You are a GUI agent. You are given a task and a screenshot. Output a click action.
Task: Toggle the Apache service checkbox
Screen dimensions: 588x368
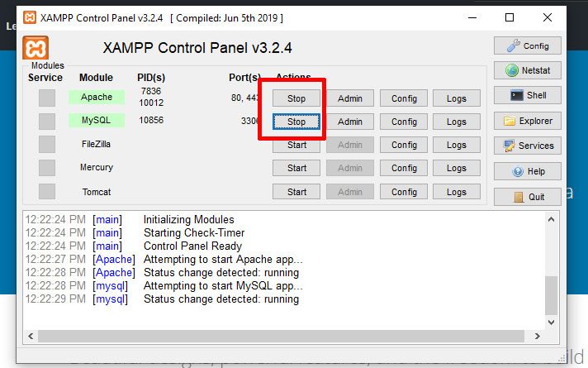click(x=47, y=98)
